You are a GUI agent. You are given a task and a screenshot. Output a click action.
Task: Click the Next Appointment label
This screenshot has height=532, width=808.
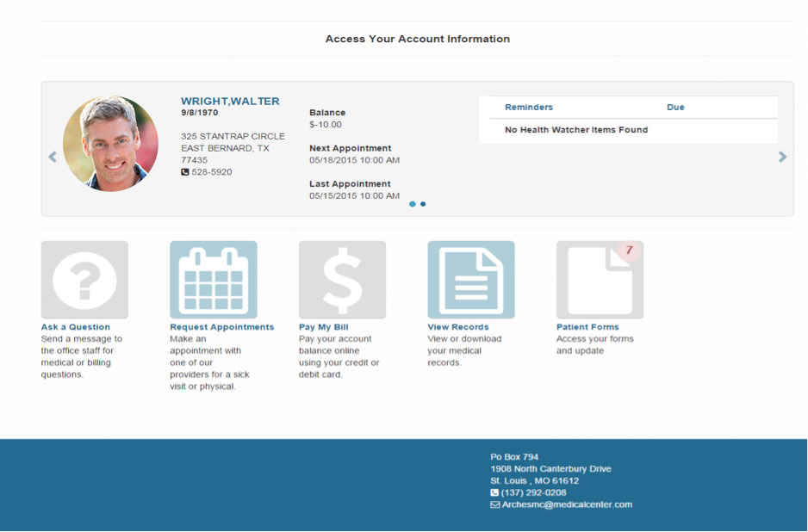(x=351, y=148)
